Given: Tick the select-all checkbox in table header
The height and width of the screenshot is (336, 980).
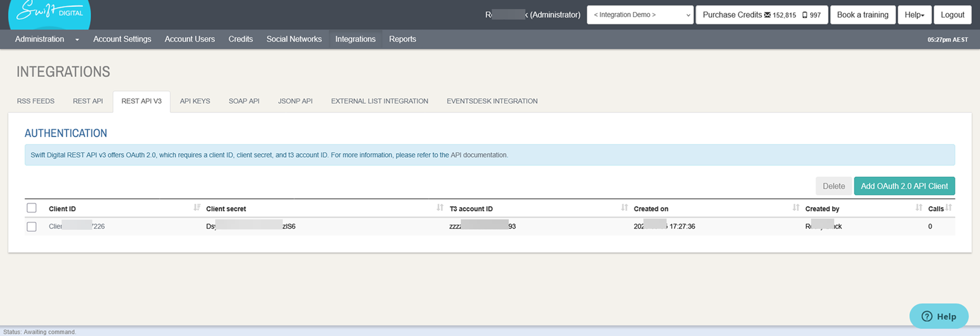Looking at the screenshot, I should [x=32, y=208].
